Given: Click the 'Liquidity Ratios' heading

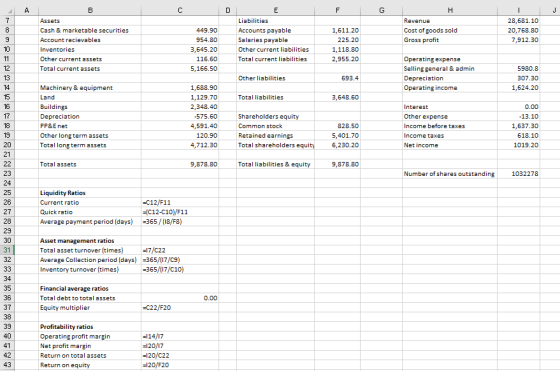Looking at the screenshot, I should pyautogui.click(x=63, y=193).
